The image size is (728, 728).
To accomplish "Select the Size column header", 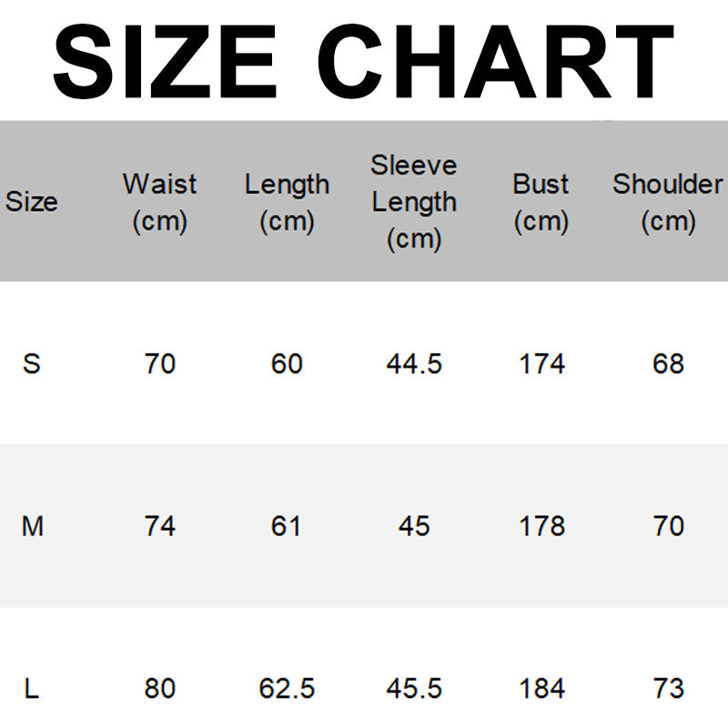I will point(32,201).
